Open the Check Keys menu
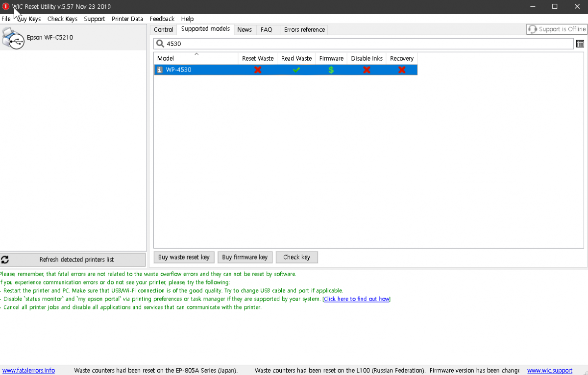 pos(62,19)
